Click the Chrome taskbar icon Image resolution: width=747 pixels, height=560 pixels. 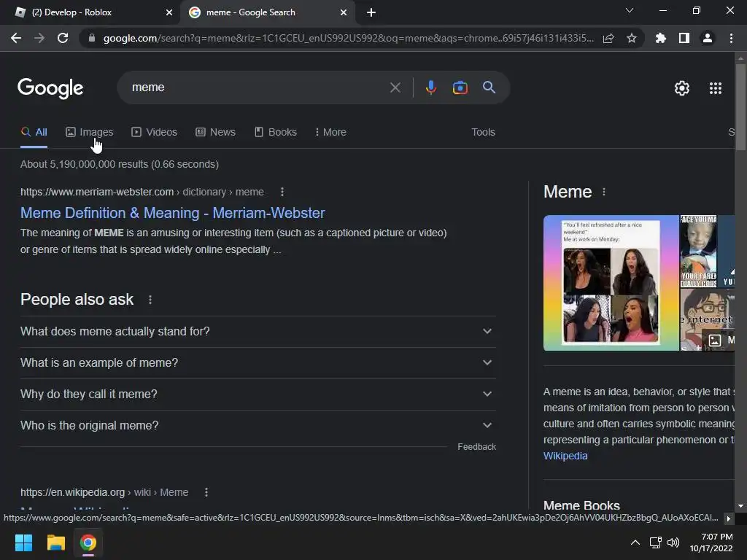(88, 542)
